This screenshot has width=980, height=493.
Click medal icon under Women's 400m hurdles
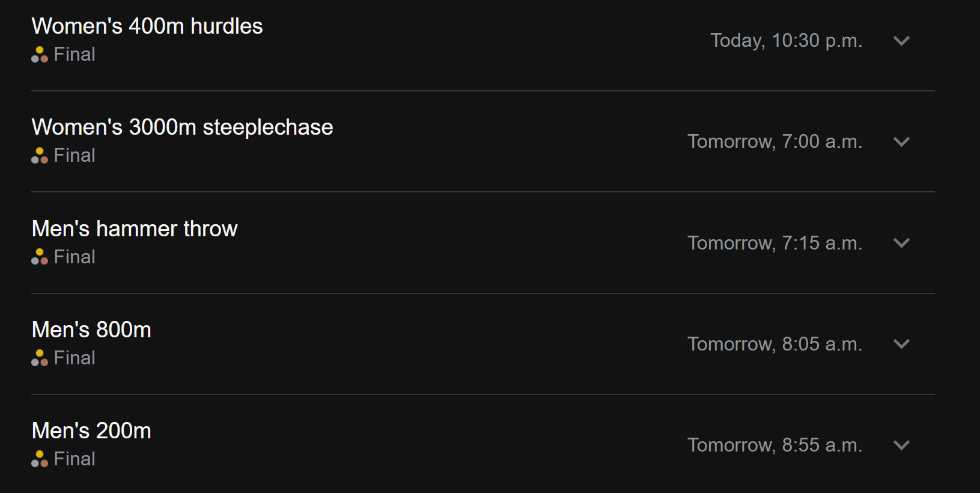[x=40, y=55]
